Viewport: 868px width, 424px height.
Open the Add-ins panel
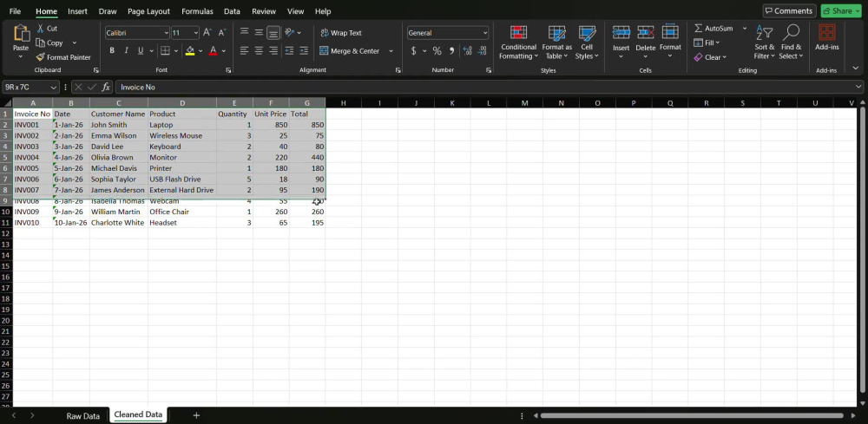tap(827, 38)
